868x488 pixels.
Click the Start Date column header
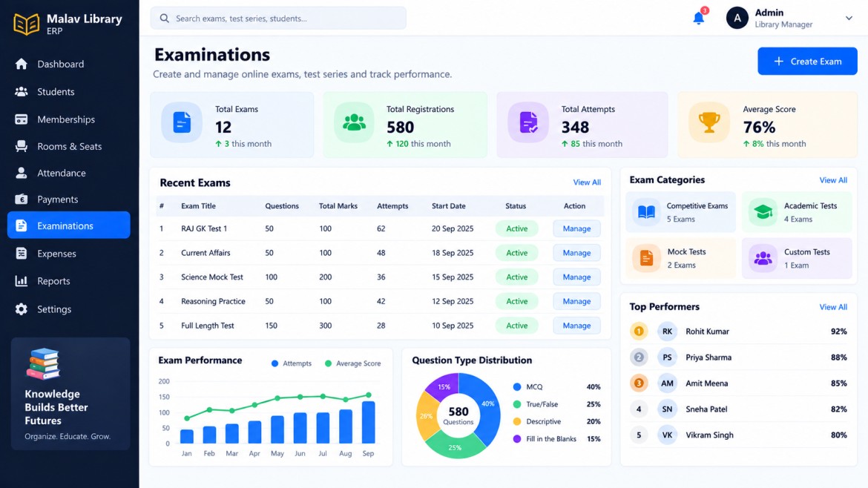[x=448, y=206]
